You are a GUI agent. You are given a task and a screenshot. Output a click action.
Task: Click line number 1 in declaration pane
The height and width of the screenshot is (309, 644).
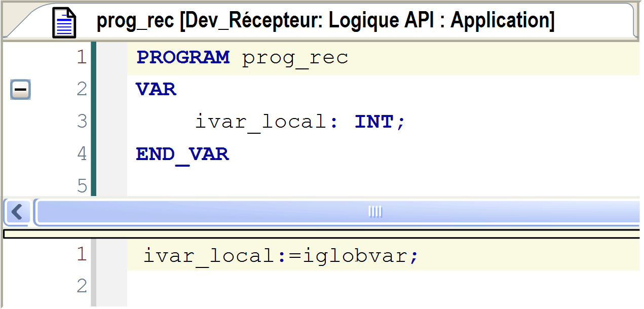tap(82, 58)
